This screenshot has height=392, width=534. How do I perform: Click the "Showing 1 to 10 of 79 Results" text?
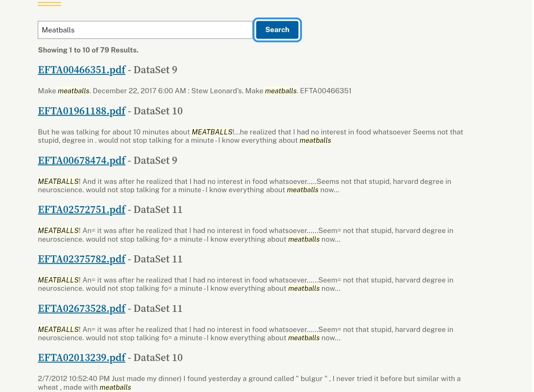pos(88,50)
